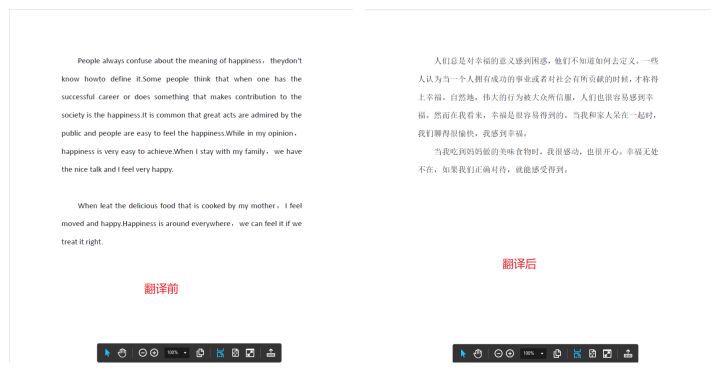The width and height of the screenshot is (720, 372).
Task: Click the Chinese line starting "当我吃到妈妈做的"
Action: pos(546,151)
